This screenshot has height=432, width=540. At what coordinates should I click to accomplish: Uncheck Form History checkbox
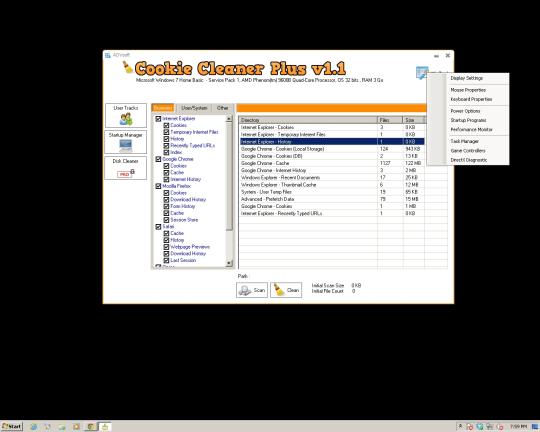[166, 206]
